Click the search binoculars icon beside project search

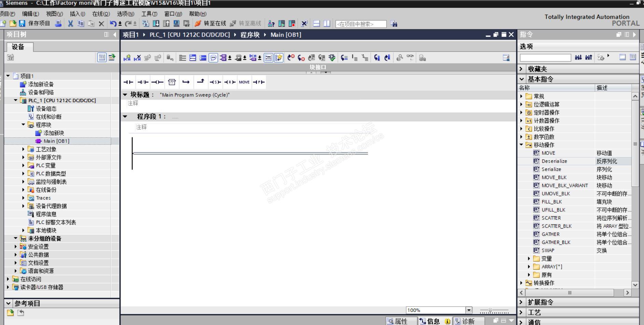394,24
